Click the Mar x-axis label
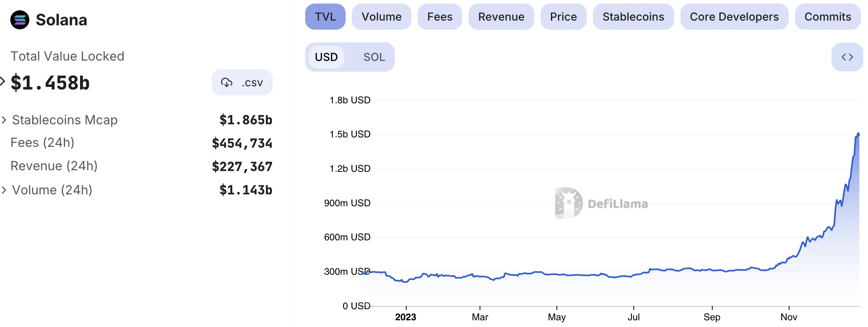The image size is (868, 327). (x=480, y=317)
